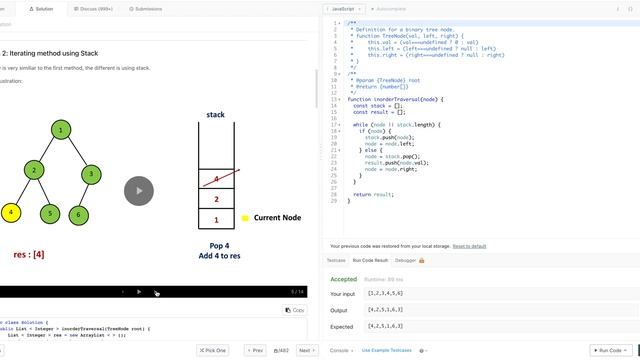
Task: Click the yellow tree node 4 in the diagram
Action: pyautogui.click(x=11, y=212)
